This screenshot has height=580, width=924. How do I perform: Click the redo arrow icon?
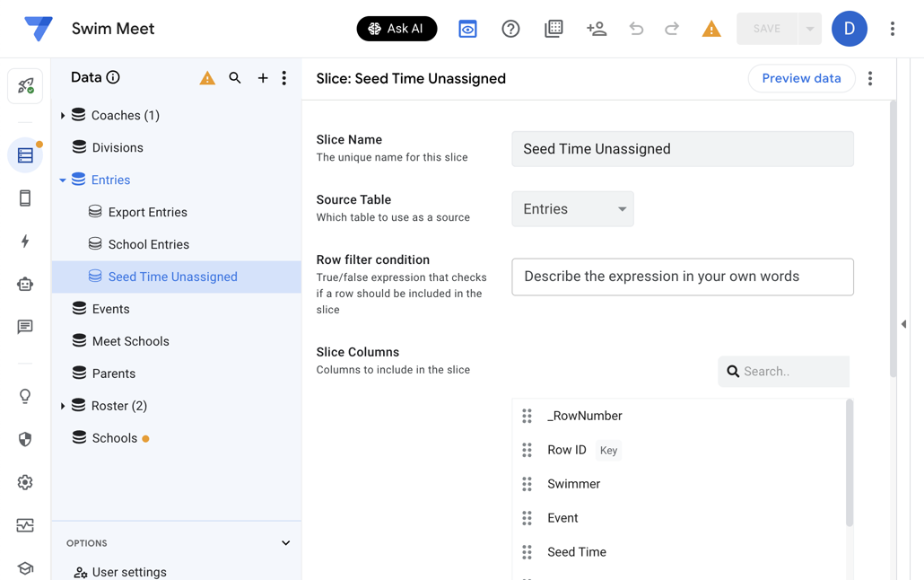tap(672, 29)
